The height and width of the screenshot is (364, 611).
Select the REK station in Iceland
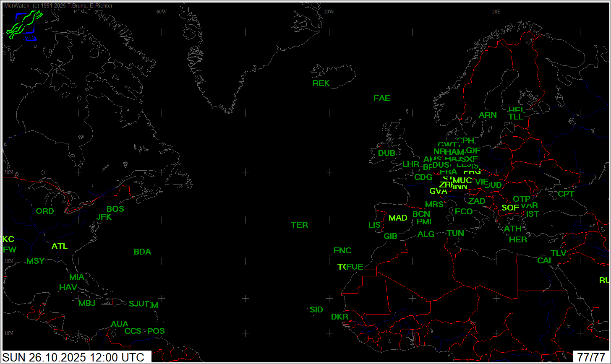[x=321, y=83]
